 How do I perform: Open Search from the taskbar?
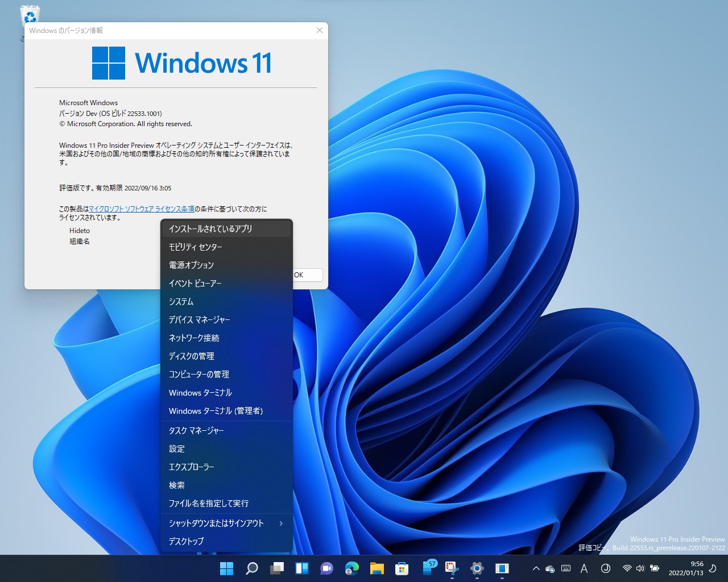251,568
